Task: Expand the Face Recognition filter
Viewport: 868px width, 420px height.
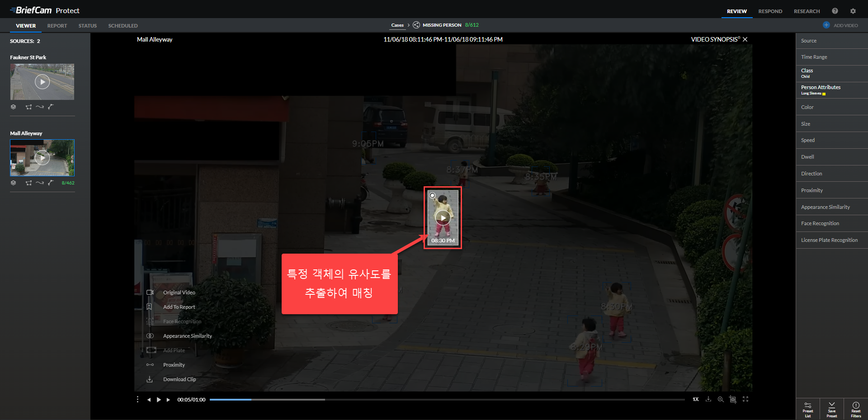Action: coord(832,223)
